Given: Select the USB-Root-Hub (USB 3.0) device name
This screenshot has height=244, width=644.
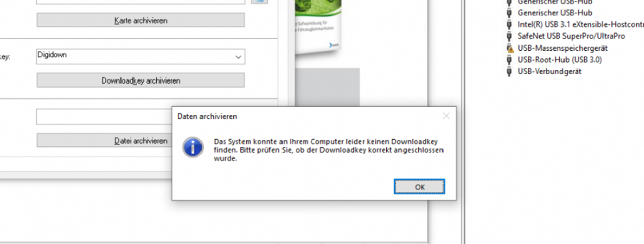Looking at the screenshot, I should tap(559, 60).
